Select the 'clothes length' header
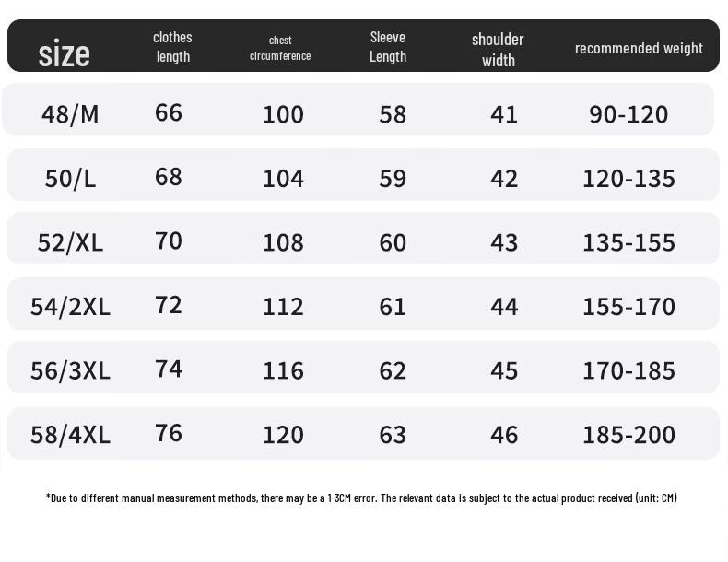This screenshot has width=728, height=562. click(x=172, y=47)
